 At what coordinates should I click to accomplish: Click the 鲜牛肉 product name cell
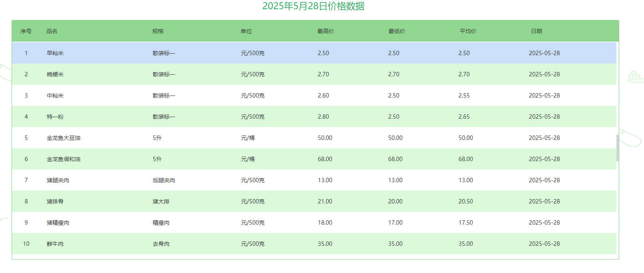tap(55, 244)
